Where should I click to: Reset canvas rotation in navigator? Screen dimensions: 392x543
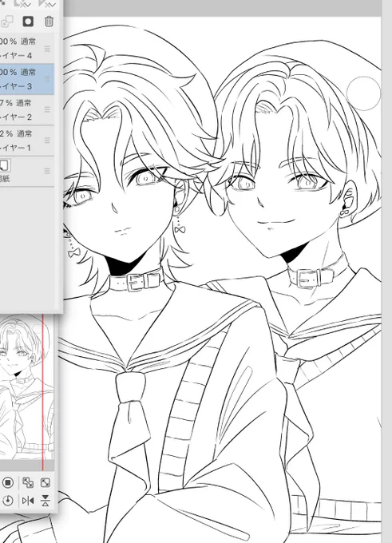click(8, 501)
